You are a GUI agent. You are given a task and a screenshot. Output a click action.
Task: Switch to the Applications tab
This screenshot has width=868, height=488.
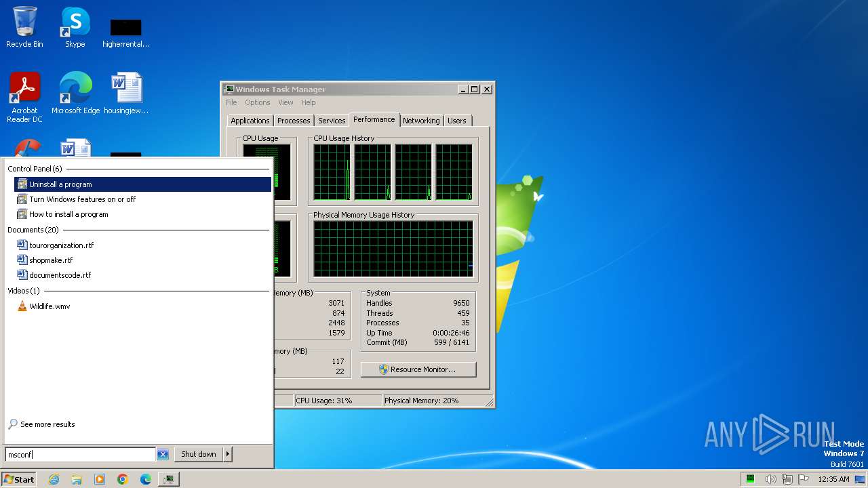tap(250, 121)
